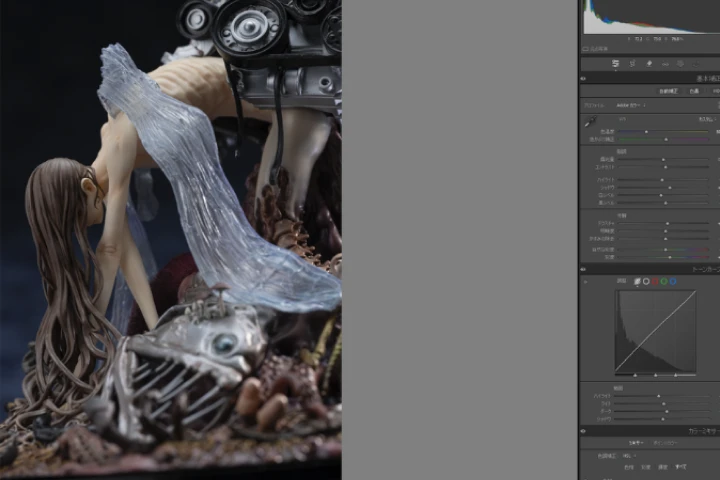Select the All tab in Color Mixer
The image size is (720, 480).
click(x=681, y=467)
